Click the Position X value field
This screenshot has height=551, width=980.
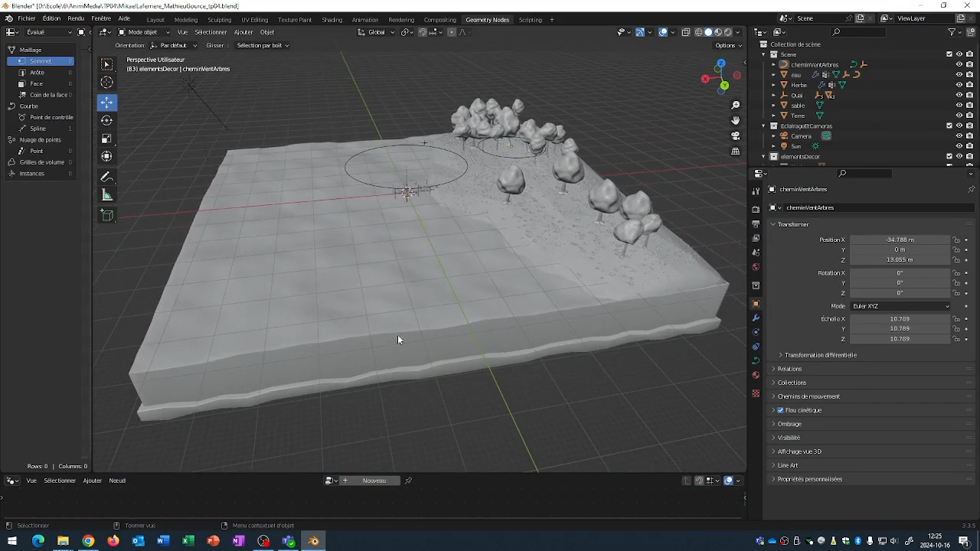(900, 240)
